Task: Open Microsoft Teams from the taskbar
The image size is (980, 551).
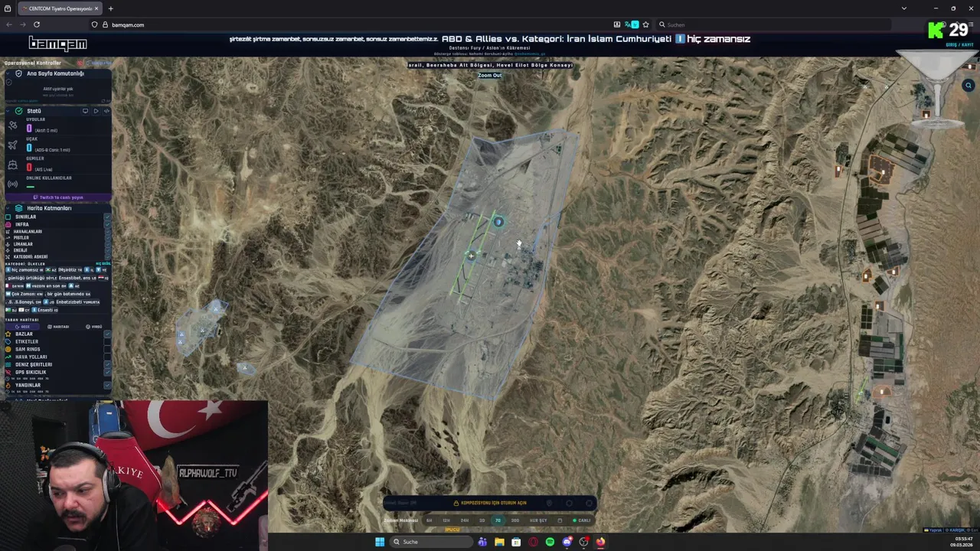Action: 482,542
